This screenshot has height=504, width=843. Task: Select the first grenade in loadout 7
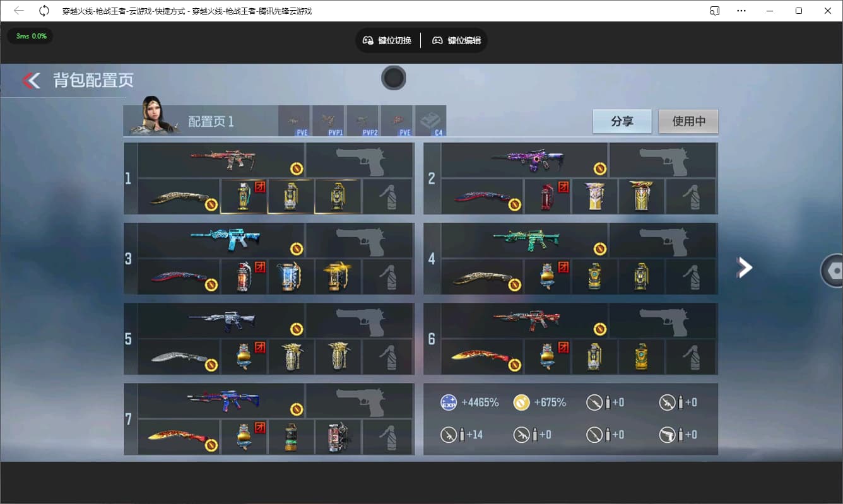(x=244, y=437)
